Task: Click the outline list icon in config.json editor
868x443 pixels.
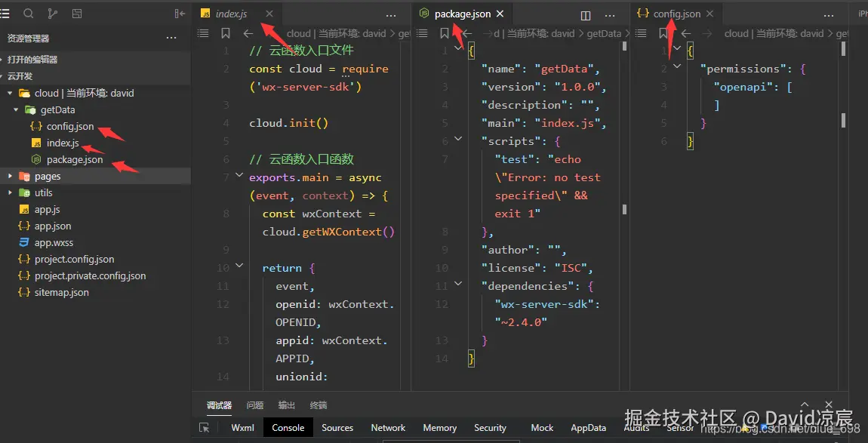Action: [641, 34]
